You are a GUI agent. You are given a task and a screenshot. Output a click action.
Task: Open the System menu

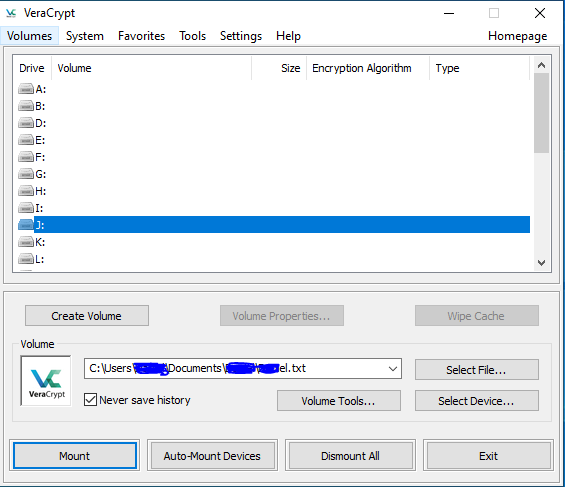coord(85,36)
